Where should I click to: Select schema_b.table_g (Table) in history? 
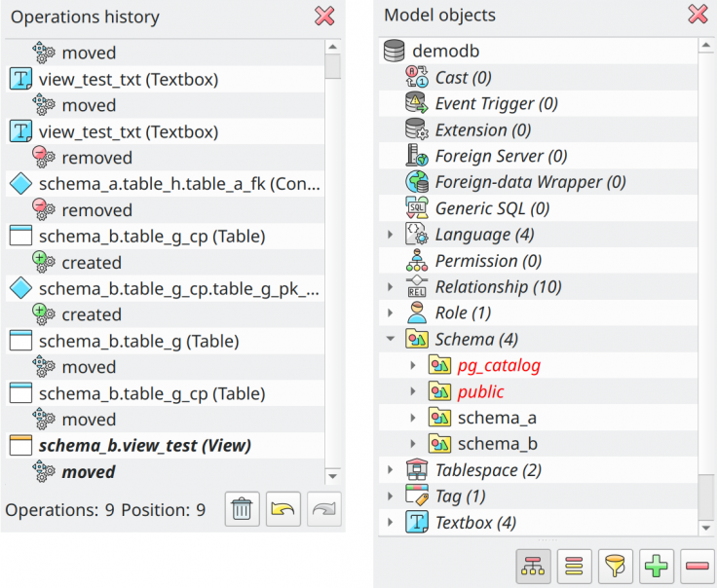(138, 342)
